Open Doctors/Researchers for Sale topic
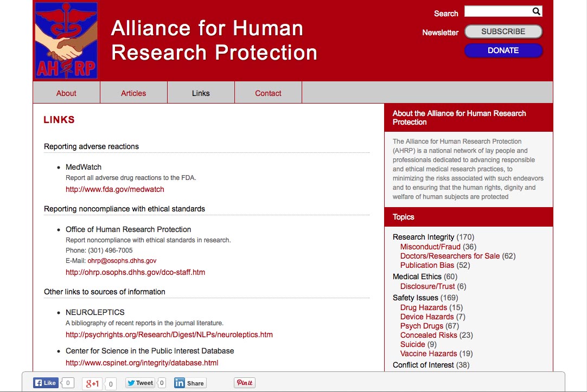This screenshot has height=392, width=587. [450, 256]
